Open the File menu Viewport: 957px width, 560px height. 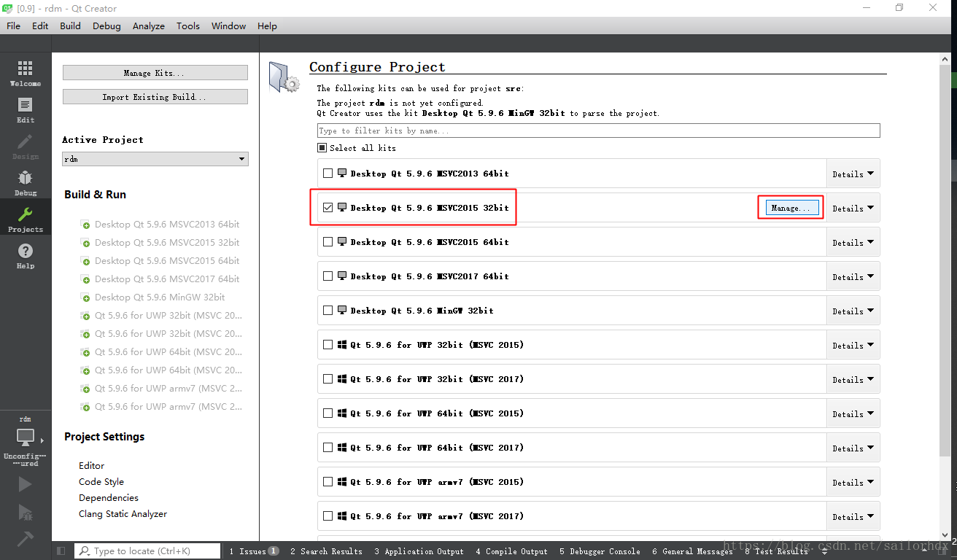pos(13,26)
